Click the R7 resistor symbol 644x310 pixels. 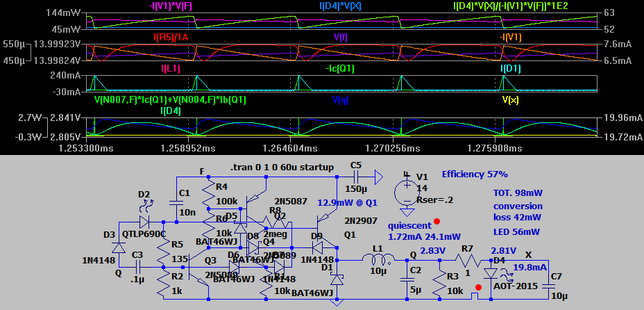[x=468, y=259]
